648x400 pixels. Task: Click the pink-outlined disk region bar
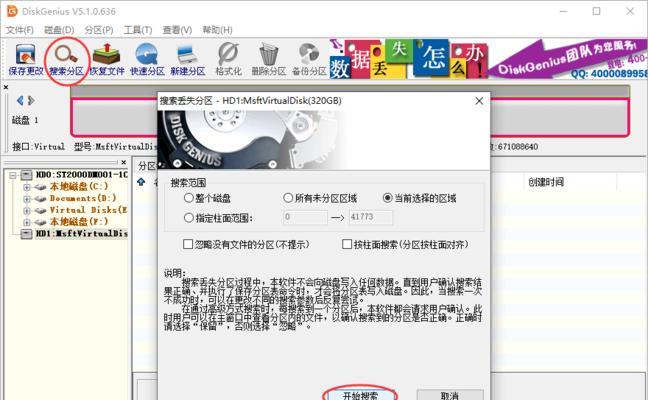[x=350, y=117]
